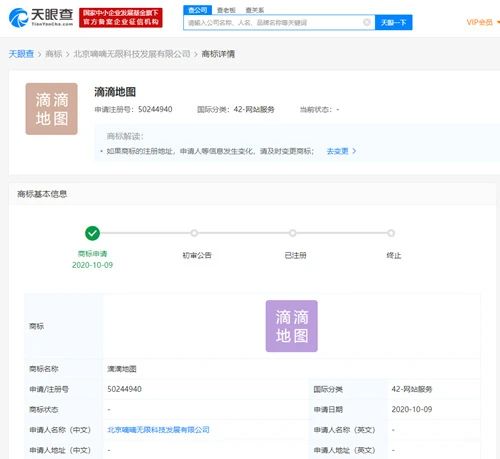Select the 查关系 search tab
This screenshot has width=500, height=459.
point(255,10)
